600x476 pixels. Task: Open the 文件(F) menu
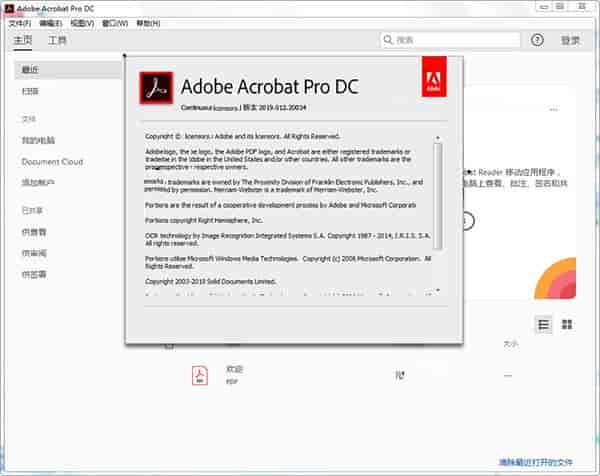click(x=20, y=22)
